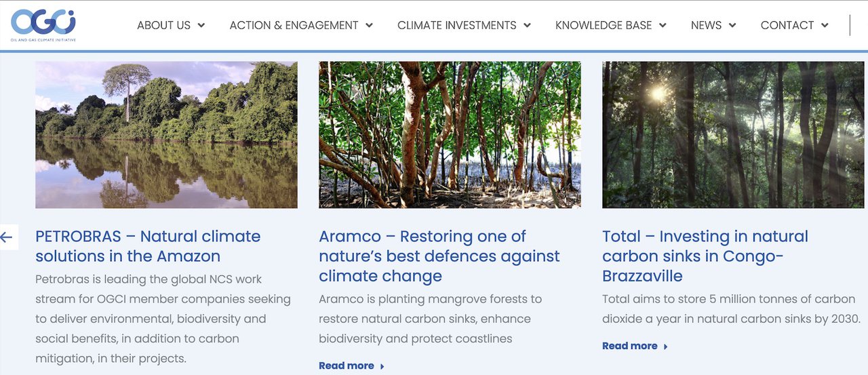Expand the About Us dropdown chevron

(201, 26)
